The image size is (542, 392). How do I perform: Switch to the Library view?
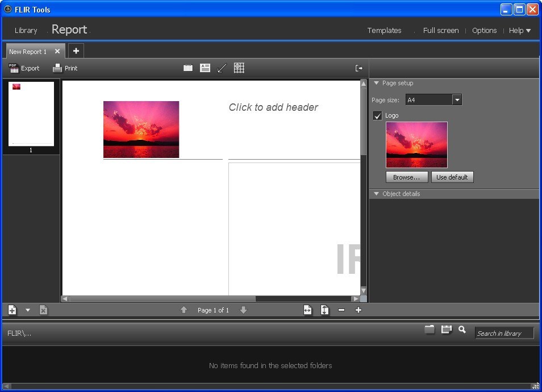[26, 30]
